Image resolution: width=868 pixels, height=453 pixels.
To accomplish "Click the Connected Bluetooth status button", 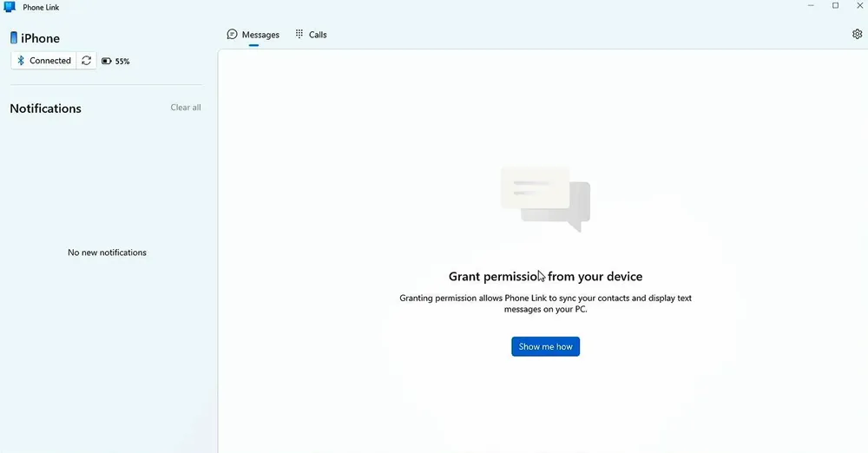I will (43, 61).
